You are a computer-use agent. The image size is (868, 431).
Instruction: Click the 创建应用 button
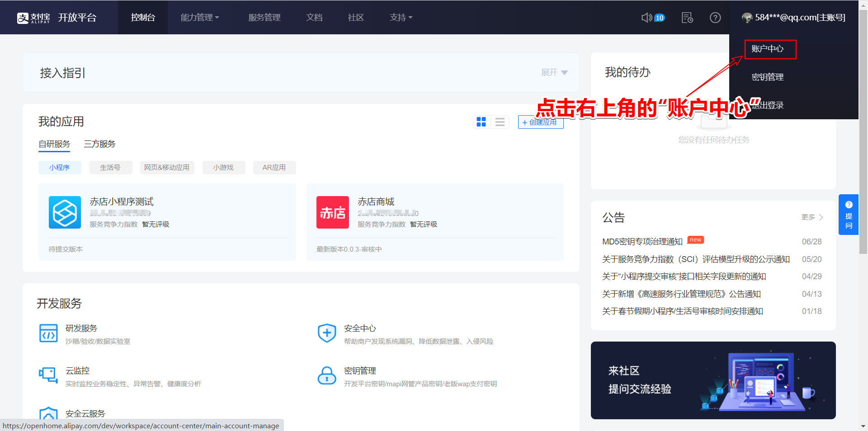541,122
